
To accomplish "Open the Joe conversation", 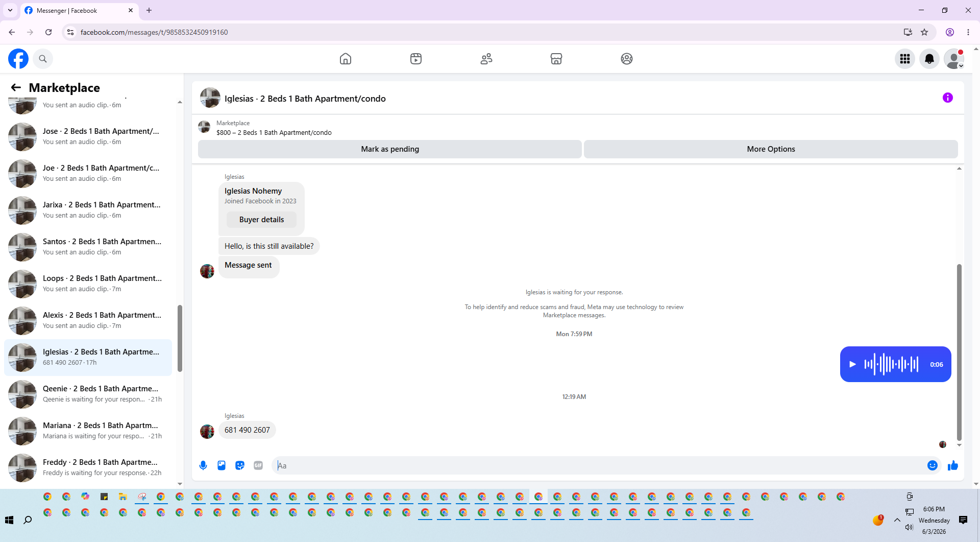I will point(88,173).
